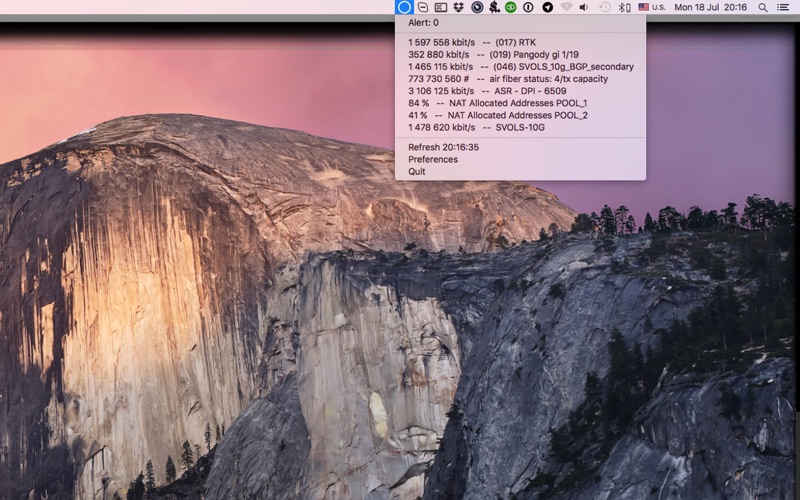
Task: Click the 1Password menu bar icon
Action: click(529, 7)
